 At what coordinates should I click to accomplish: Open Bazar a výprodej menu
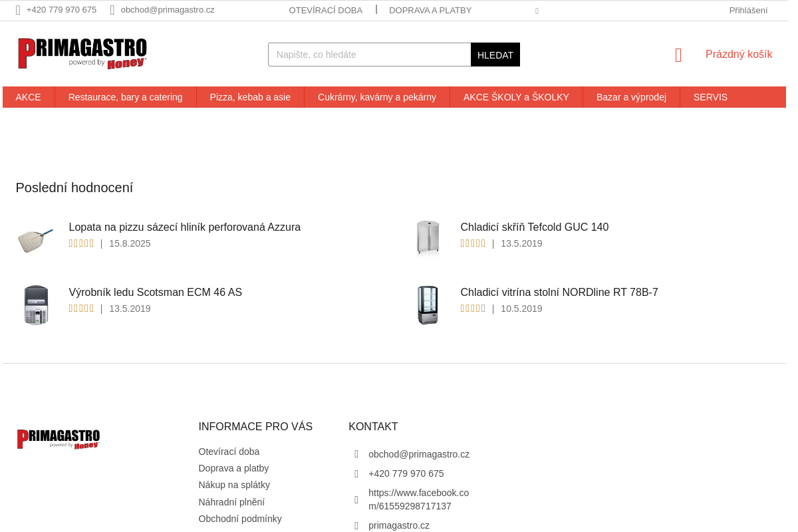click(631, 97)
